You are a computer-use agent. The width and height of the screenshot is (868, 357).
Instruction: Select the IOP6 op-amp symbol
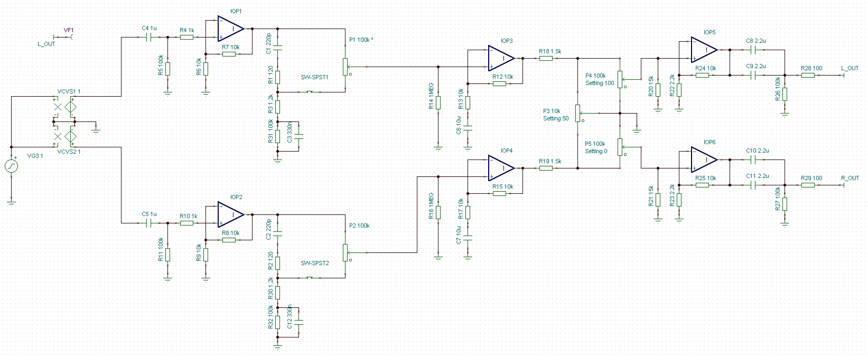704,159
